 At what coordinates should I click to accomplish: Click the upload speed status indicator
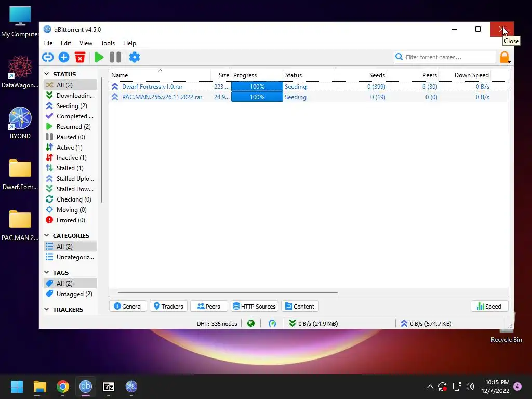[426, 323]
